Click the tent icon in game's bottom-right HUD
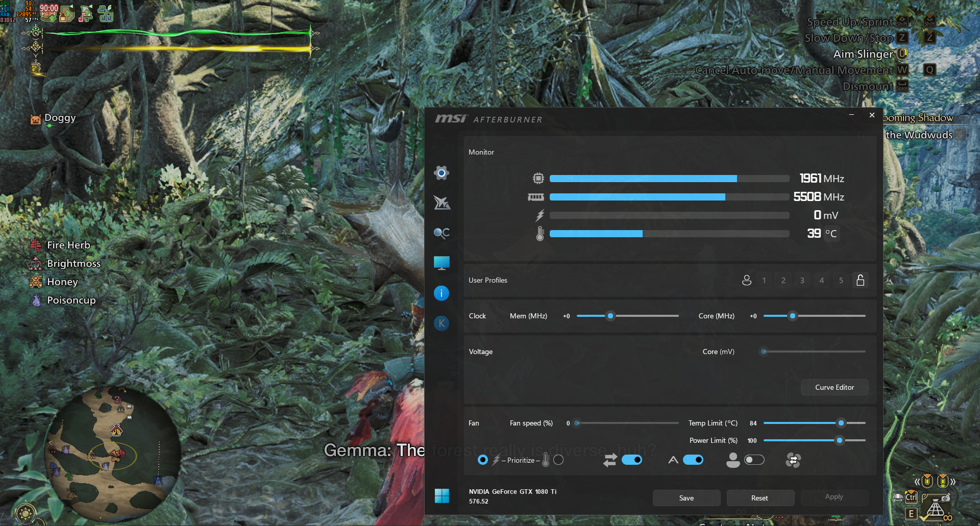 (x=935, y=509)
